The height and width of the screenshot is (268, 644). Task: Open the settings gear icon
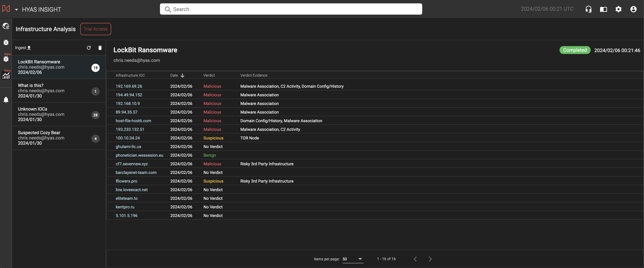[618, 9]
